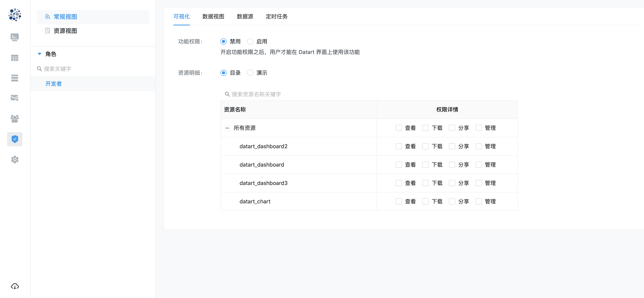
Task: Open the data sources stack icon
Action: point(14,78)
